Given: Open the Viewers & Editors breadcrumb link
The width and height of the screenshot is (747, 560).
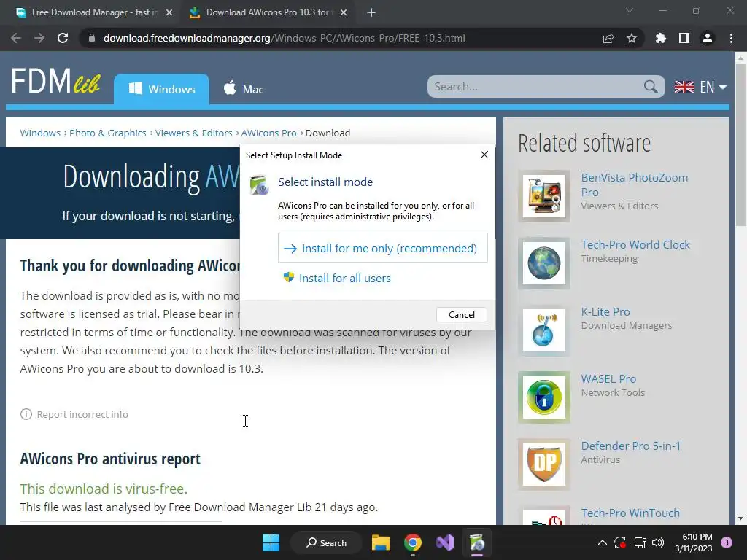Looking at the screenshot, I should tap(193, 133).
